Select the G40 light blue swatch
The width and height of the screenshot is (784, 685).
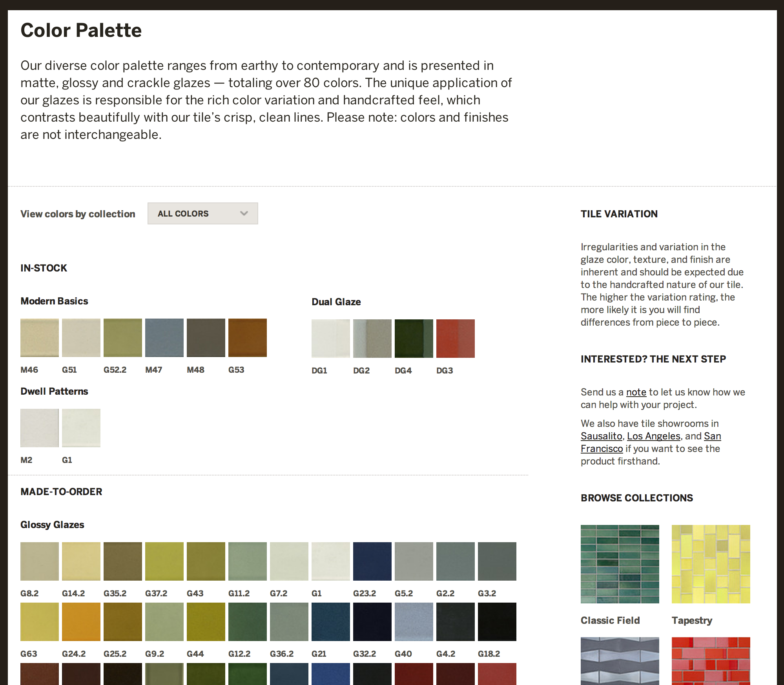coord(414,622)
